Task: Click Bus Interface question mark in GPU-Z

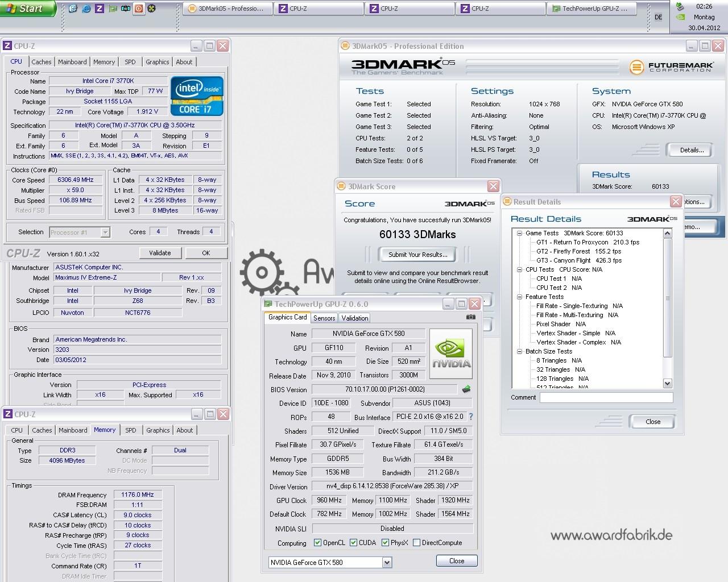Action: pos(470,417)
